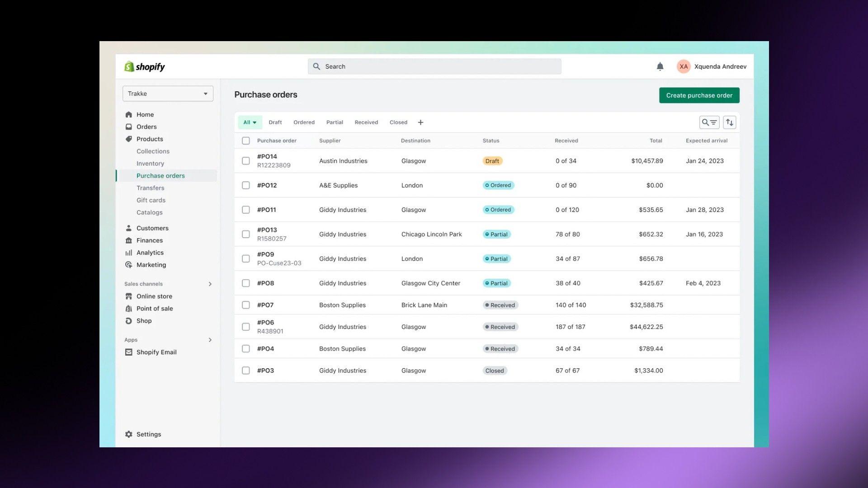The image size is (868, 488).
Task: Tick the checkbox for #PO14 row
Action: coord(245,161)
